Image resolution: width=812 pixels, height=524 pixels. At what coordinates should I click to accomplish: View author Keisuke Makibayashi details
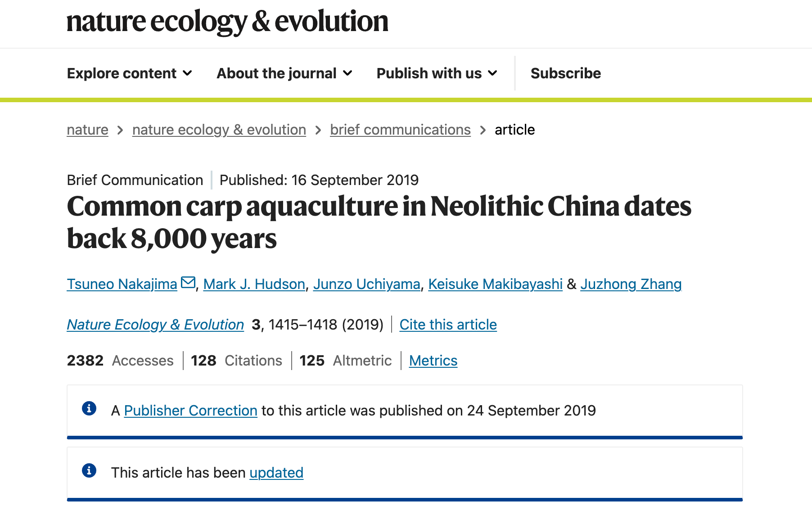(495, 284)
